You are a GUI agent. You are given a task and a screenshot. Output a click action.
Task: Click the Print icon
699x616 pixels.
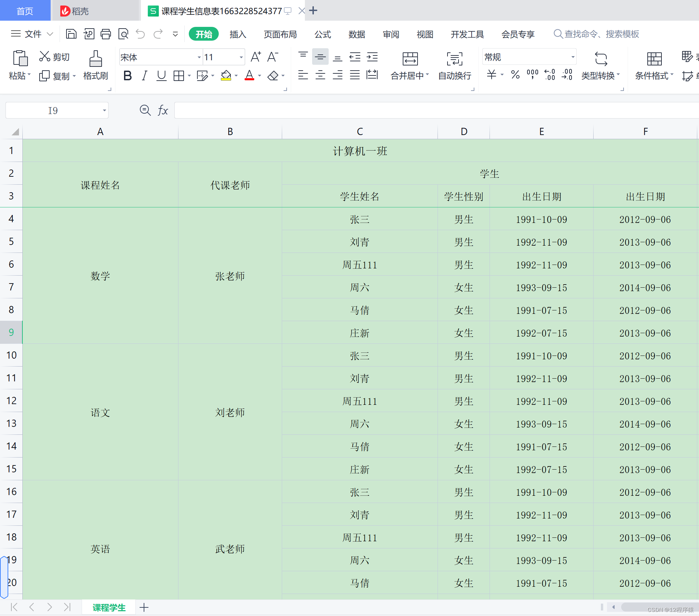pos(106,34)
